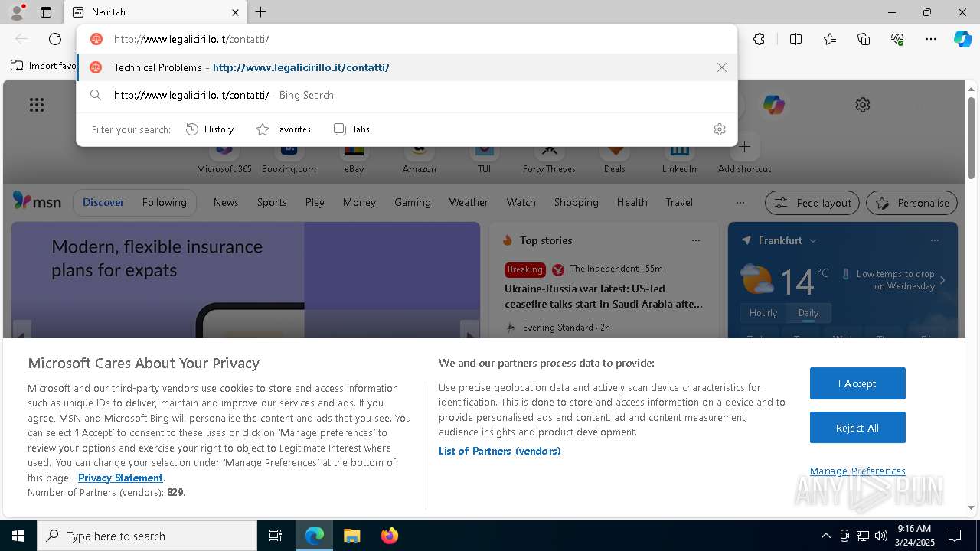Filter search by Favorites
This screenshot has width=980, height=551.
[283, 129]
